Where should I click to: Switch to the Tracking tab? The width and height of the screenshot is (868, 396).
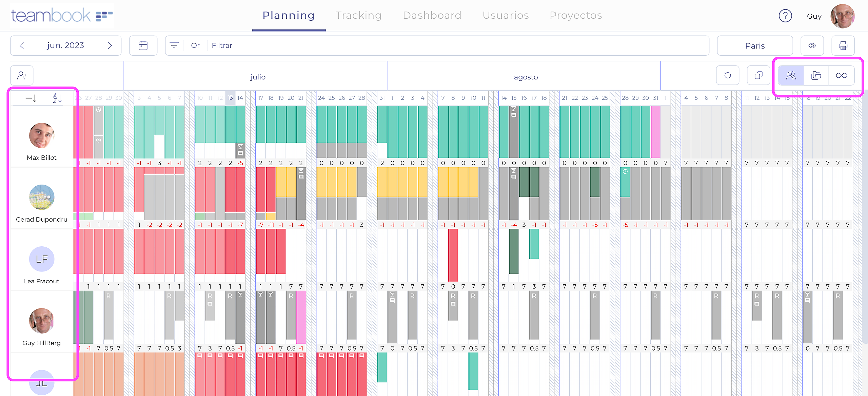[358, 15]
